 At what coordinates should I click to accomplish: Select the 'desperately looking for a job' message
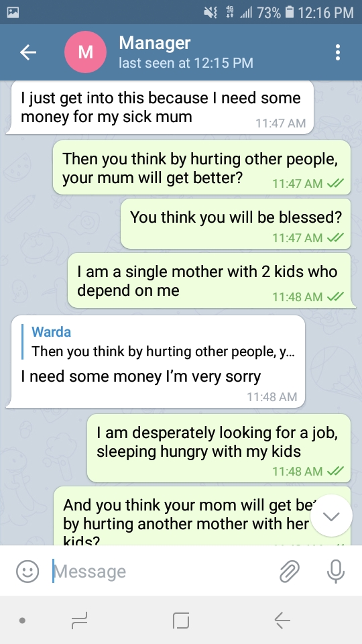(219, 448)
